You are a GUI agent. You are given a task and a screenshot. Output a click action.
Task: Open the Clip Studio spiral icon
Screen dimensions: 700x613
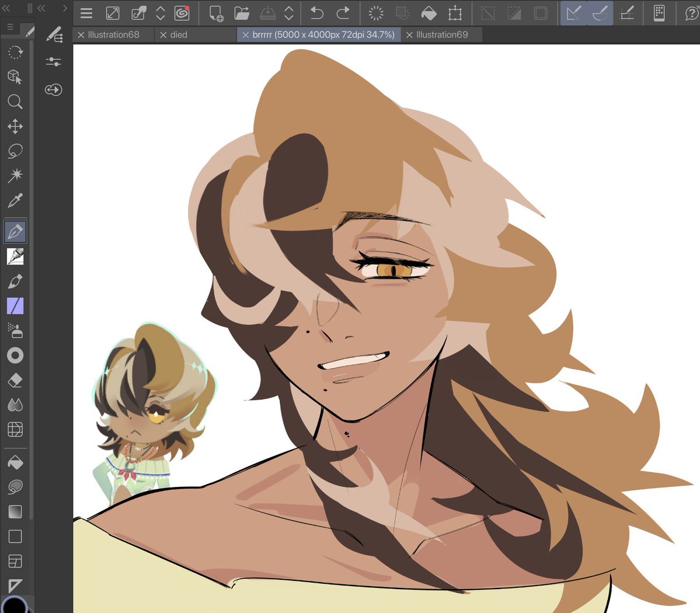(x=182, y=13)
